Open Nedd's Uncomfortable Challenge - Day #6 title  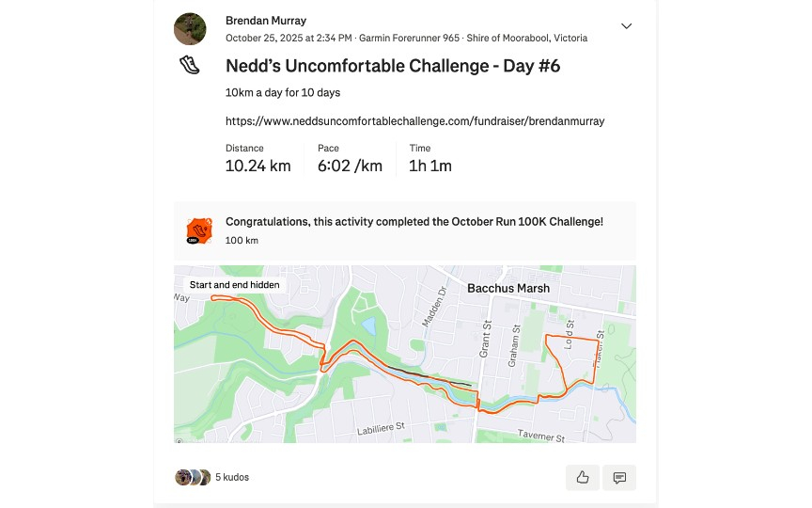tap(393, 66)
